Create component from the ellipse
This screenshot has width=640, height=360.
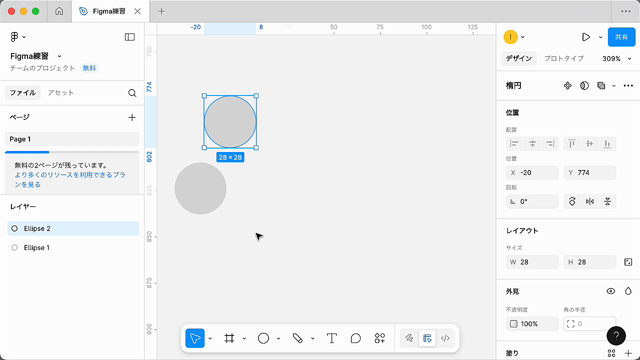click(x=567, y=86)
